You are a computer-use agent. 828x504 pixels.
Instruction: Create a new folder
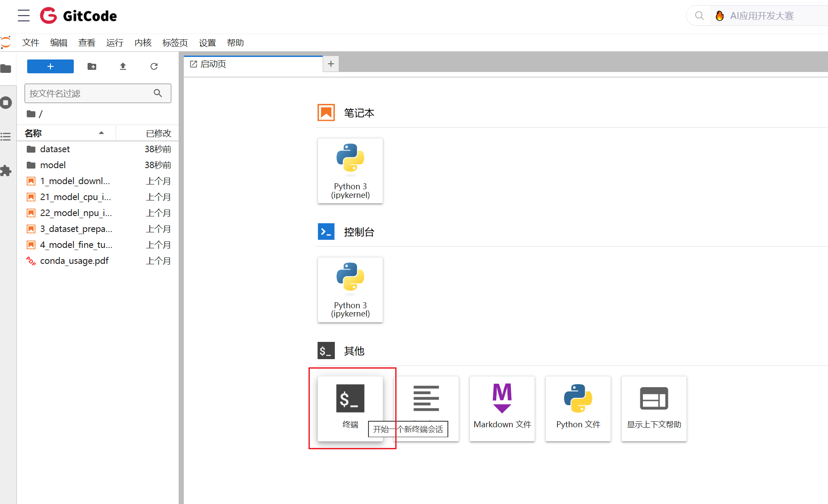pyautogui.click(x=92, y=66)
